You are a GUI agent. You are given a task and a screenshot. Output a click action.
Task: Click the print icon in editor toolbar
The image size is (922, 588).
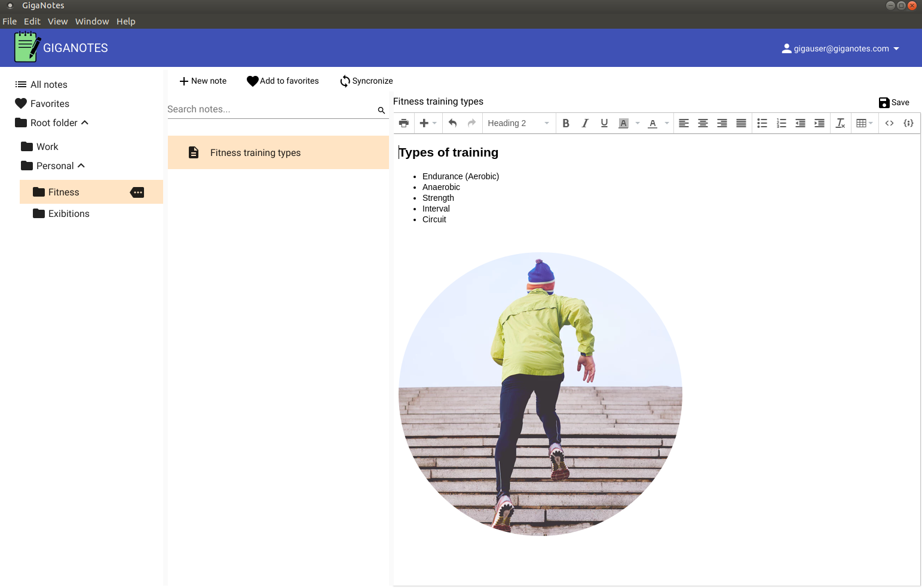click(x=404, y=123)
